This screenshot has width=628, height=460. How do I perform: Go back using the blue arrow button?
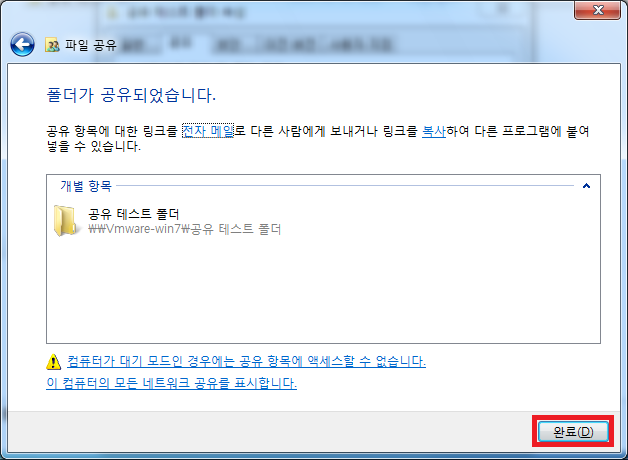(x=22, y=44)
